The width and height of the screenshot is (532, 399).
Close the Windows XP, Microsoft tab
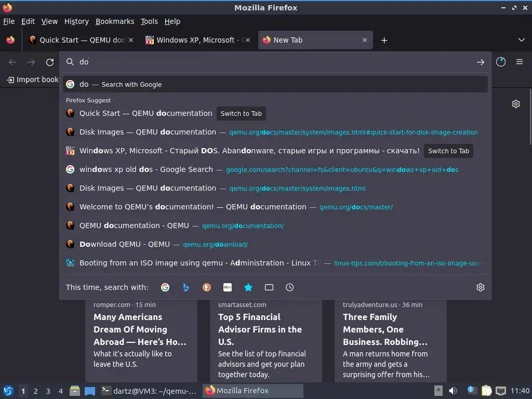point(248,40)
